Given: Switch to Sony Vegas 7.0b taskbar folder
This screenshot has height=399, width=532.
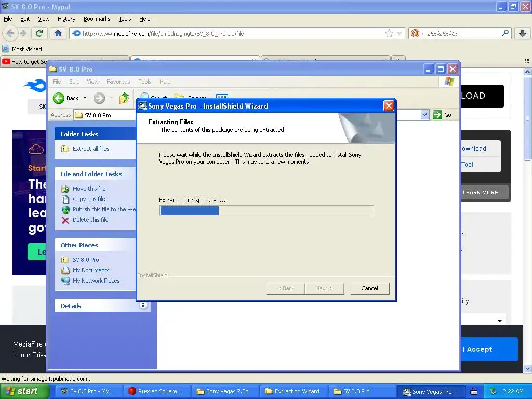Looking at the screenshot, I should pos(225,391).
